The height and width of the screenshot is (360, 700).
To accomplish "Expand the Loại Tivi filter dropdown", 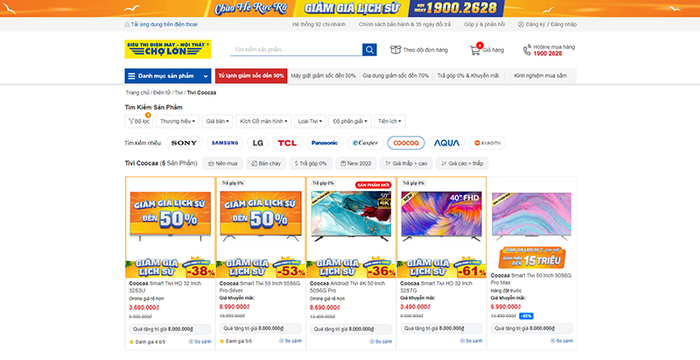I will click(x=310, y=121).
